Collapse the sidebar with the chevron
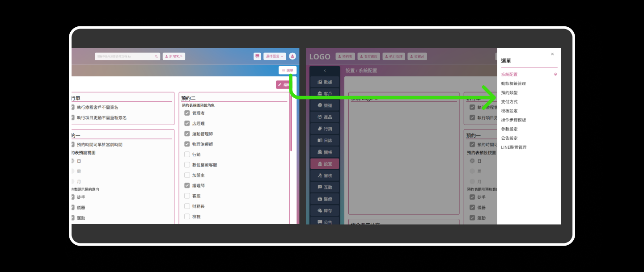 325,71
